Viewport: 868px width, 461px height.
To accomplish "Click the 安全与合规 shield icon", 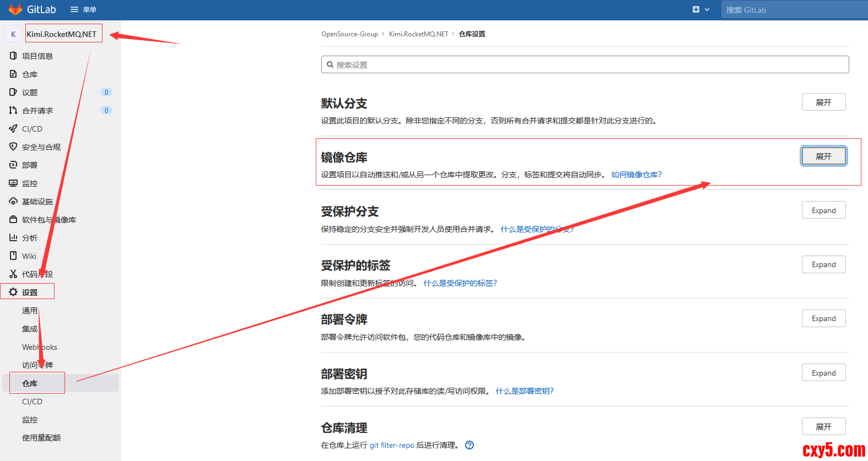I will coord(13,147).
